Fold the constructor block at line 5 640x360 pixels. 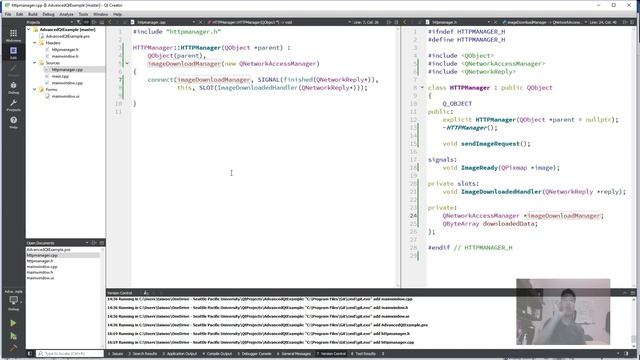127,63
